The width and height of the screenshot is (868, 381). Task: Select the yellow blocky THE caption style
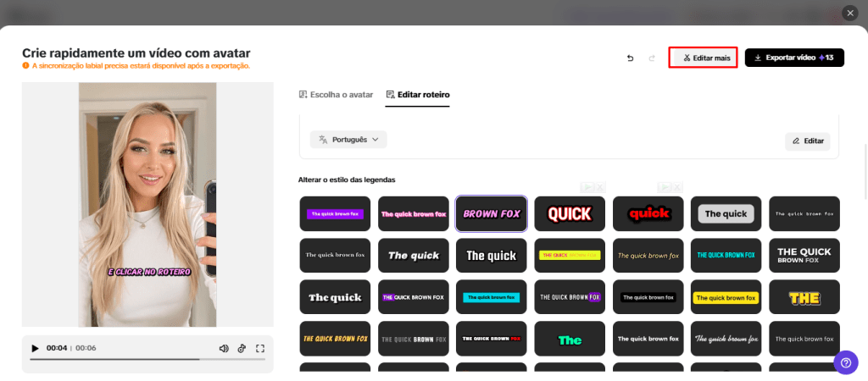coord(804,298)
